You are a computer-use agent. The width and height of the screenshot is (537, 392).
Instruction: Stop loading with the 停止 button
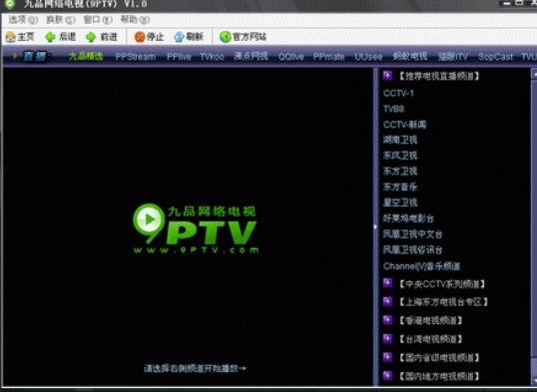tap(149, 37)
